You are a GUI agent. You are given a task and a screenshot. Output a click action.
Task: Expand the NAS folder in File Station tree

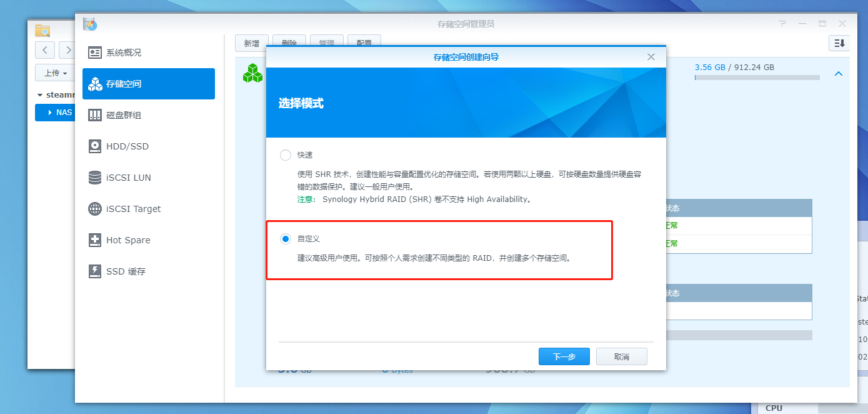point(50,113)
